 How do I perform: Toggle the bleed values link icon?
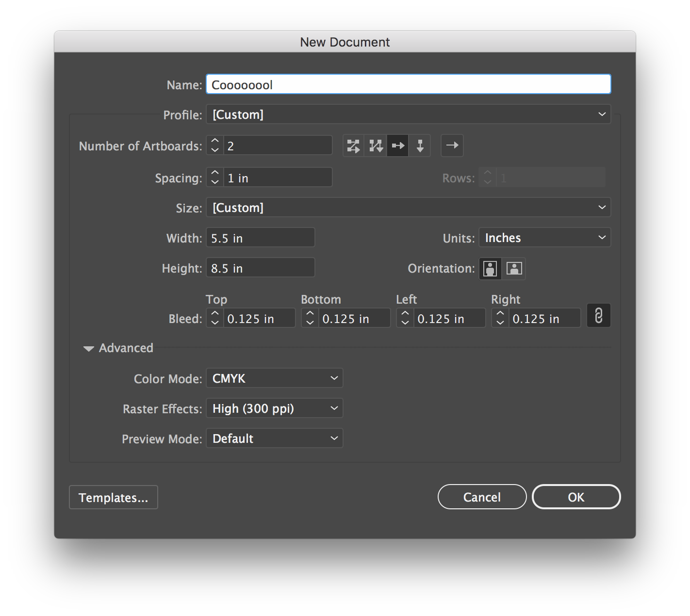click(x=598, y=315)
